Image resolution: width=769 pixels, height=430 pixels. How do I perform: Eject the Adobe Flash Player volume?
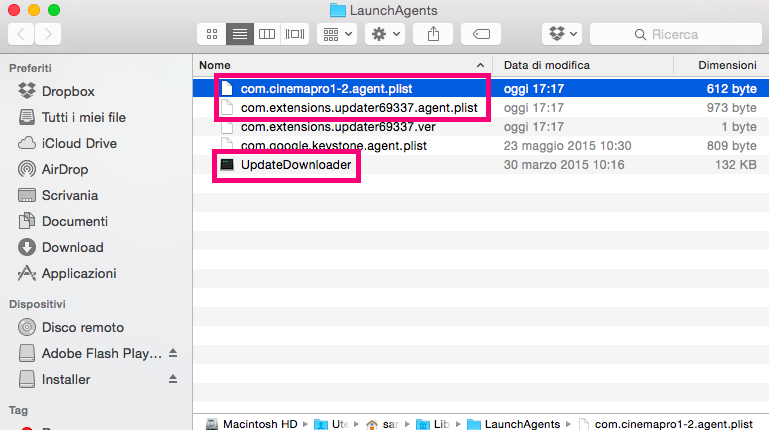coord(173,353)
